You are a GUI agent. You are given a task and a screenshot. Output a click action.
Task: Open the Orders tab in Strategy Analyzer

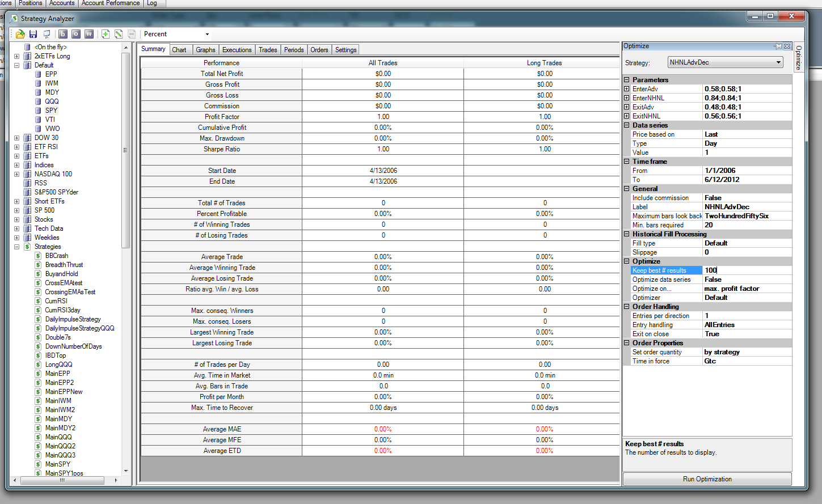click(319, 50)
